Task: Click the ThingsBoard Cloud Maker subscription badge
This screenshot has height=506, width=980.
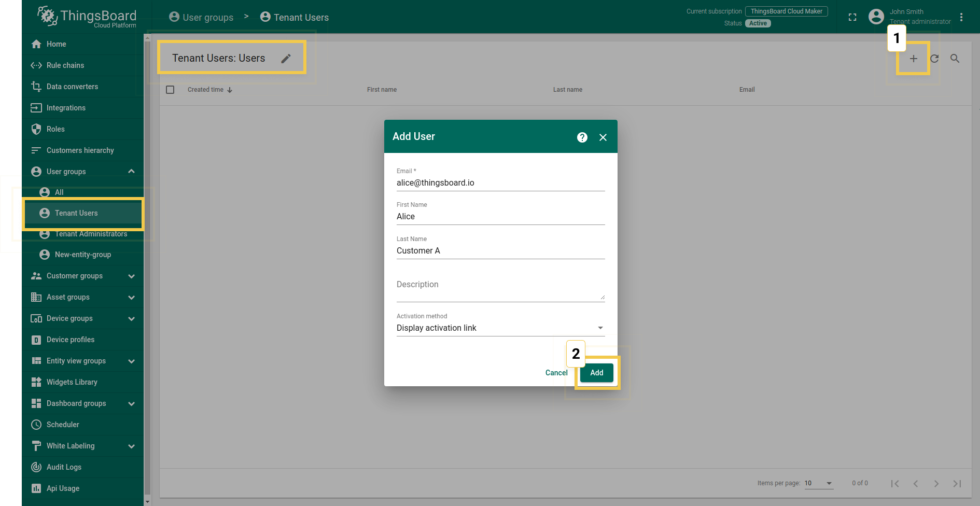Action: coord(787,11)
